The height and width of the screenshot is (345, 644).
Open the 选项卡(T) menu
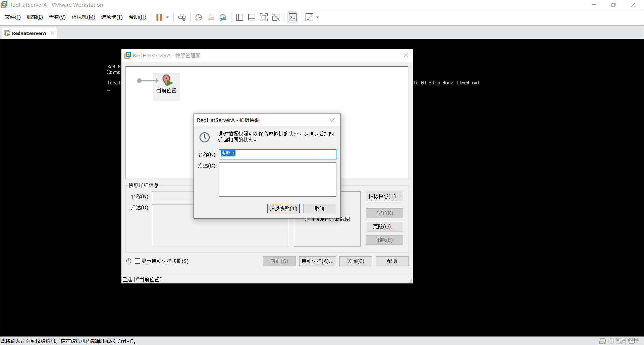112,17
